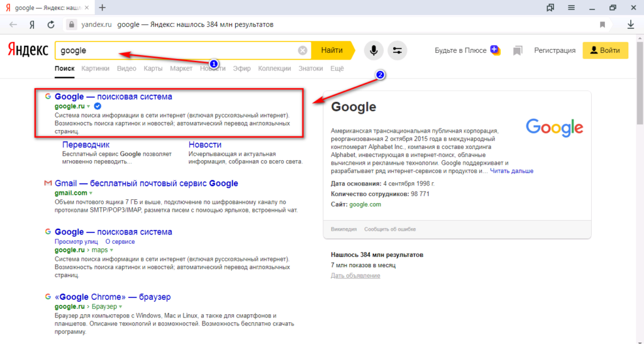Open the О сервисе link
The height and width of the screenshot is (362, 644).
120,242
